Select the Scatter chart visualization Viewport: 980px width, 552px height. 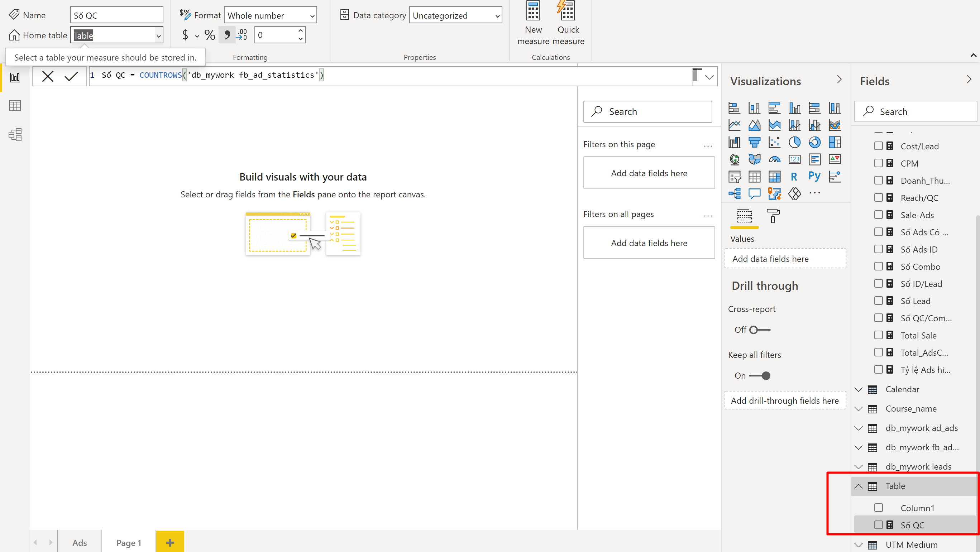click(775, 142)
